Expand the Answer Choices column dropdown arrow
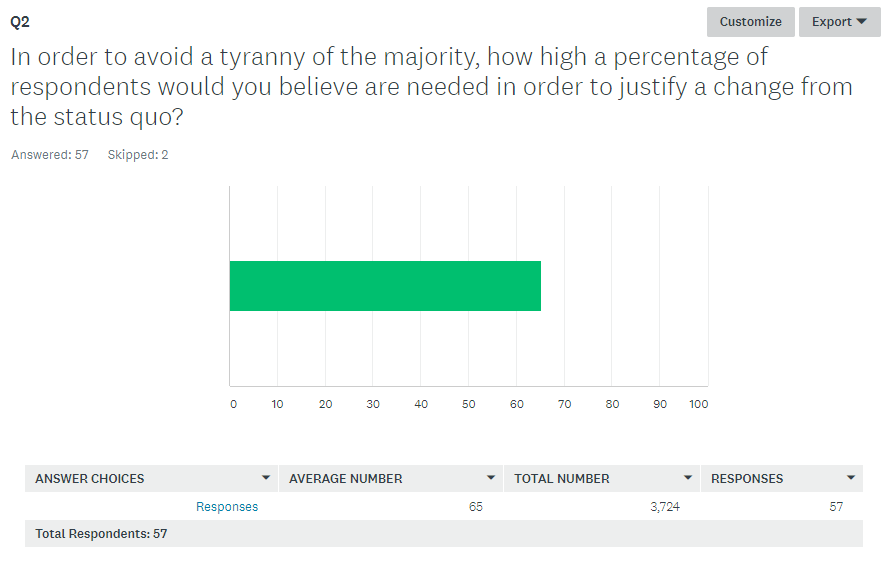The image size is (887, 576). coord(265,478)
